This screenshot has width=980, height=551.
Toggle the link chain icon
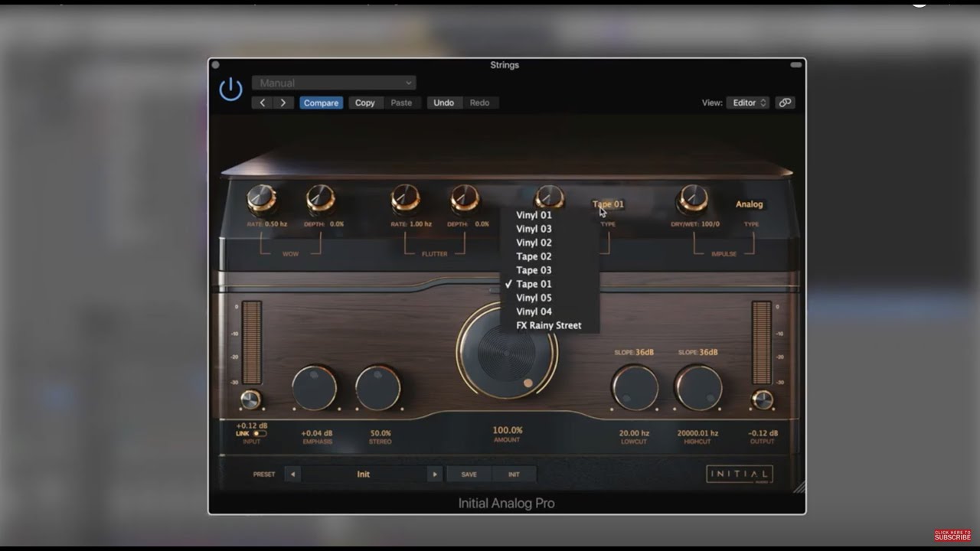pyautogui.click(x=785, y=103)
